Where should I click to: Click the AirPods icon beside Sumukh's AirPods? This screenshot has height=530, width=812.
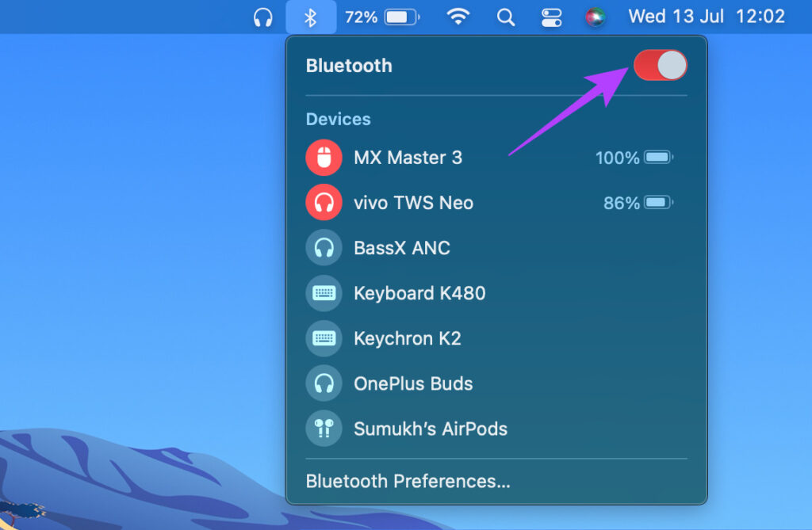[x=324, y=429]
